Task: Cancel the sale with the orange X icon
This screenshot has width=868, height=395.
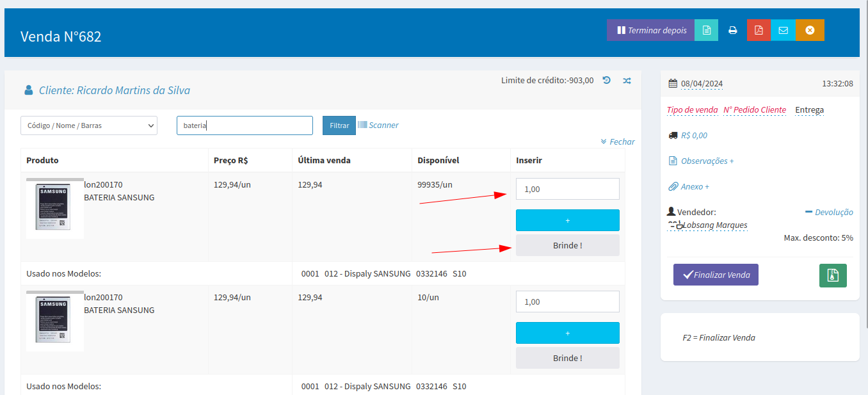Action: [x=810, y=30]
